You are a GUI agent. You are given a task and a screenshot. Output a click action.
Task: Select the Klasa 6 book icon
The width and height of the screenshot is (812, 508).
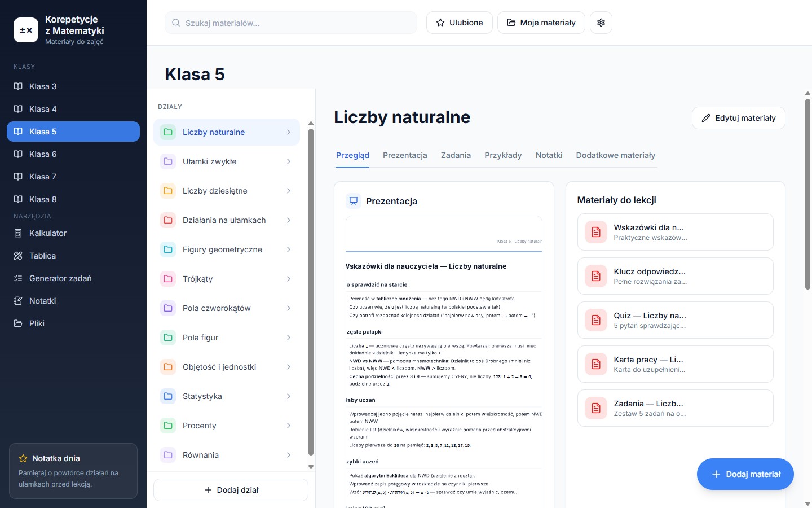point(18,154)
